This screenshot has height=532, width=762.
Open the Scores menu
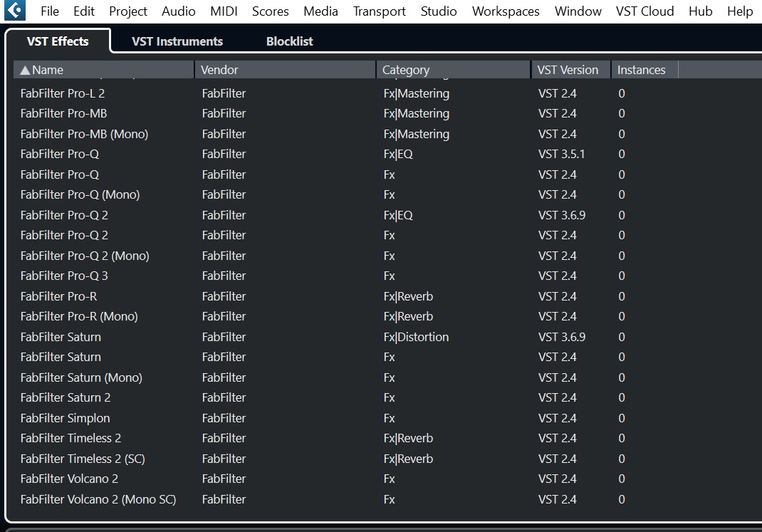click(x=270, y=11)
